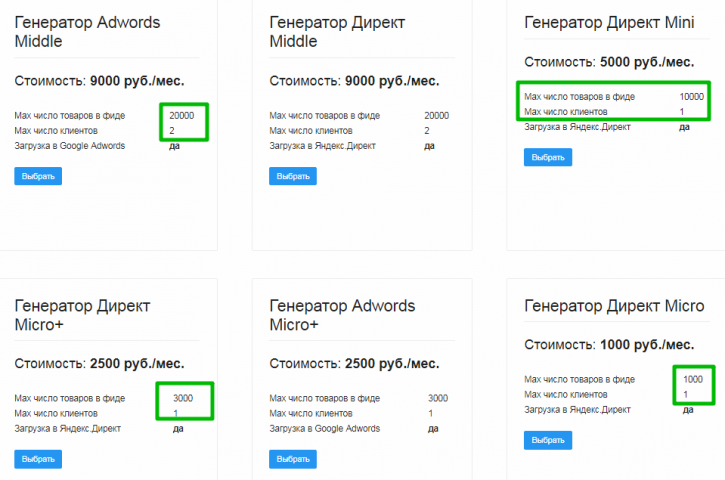This screenshot has height=480, width=725.
Task: Select the 9000 руб./мес. price of Директ Middle
Action: click(x=392, y=81)
